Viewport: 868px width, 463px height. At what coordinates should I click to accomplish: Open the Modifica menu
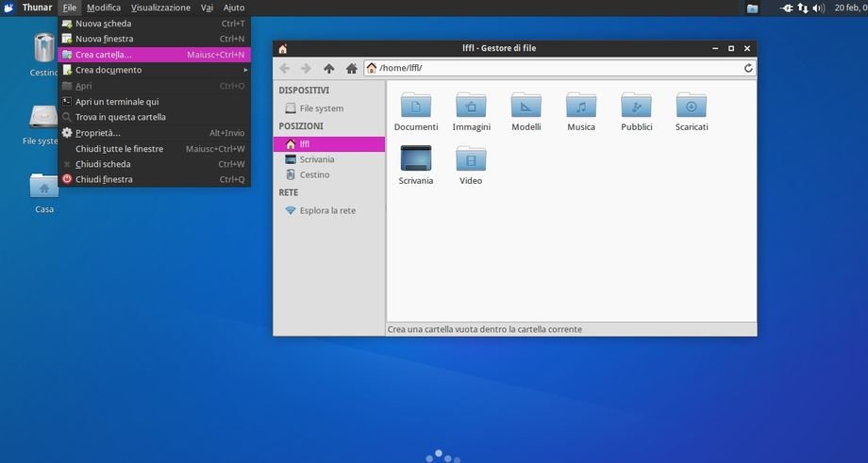[104, 8]
